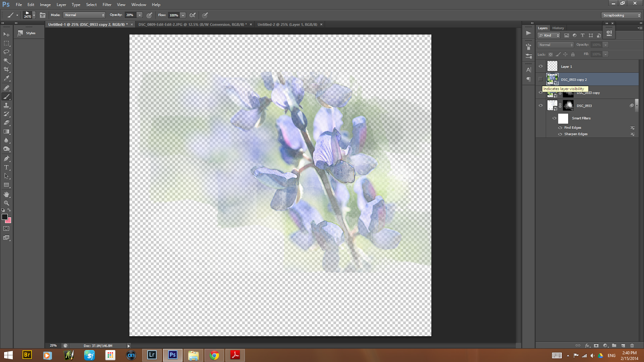Image resolution: width=644 pixels, height=362 pixels.
Task: Pick the Sponge tool in toolbox
Action: pyautogui.click(x=6, y=150)
